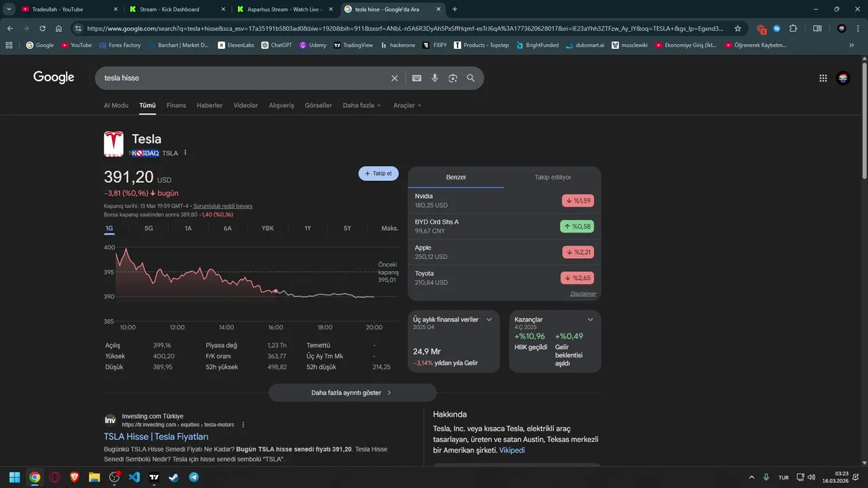The height and width of the screenshot is (488, 868).
Task: Search by image with the Lens icon
Action: coord(453,78)
